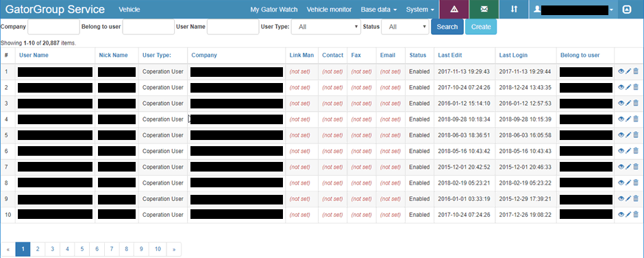The width and height of the screenshot is (644, 258).
Task: Focus the Belong to user input field
Action: 149,27
